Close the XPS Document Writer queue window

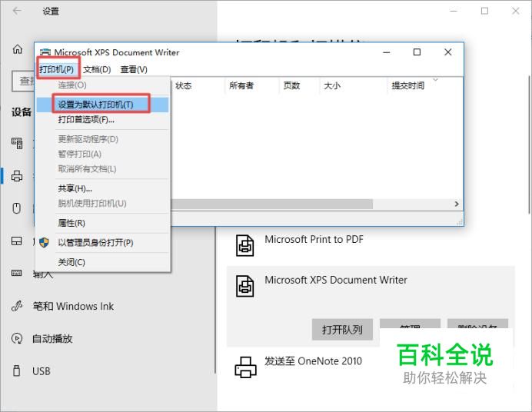pos(448,52)
